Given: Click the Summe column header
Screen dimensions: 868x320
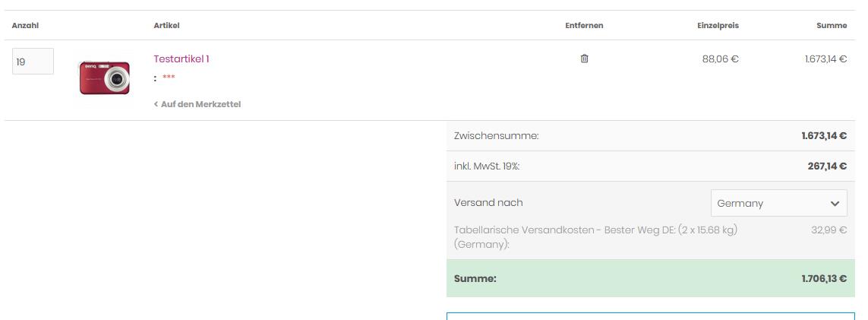Looking at the screenshot, I should (832, 25).
